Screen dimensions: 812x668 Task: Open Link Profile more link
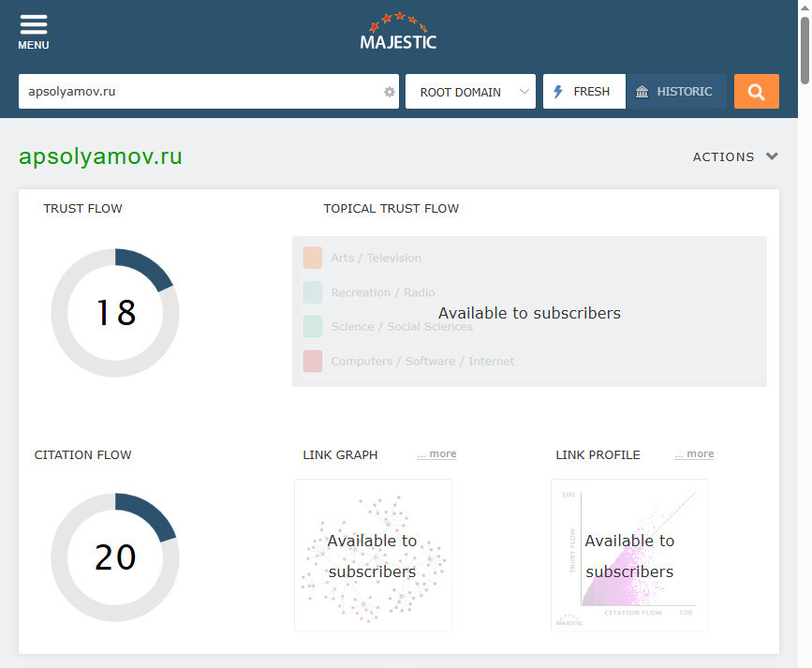[x=694, y=454]
